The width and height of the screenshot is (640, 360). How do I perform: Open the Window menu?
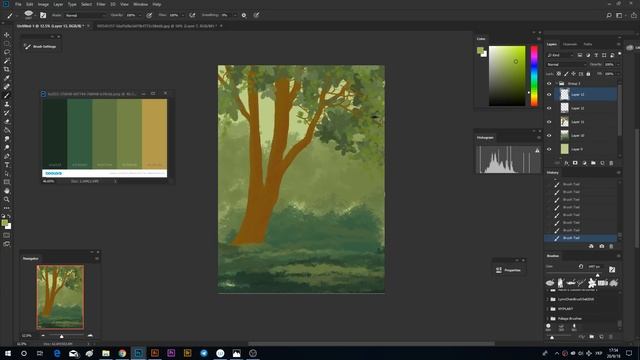point(140,4)
